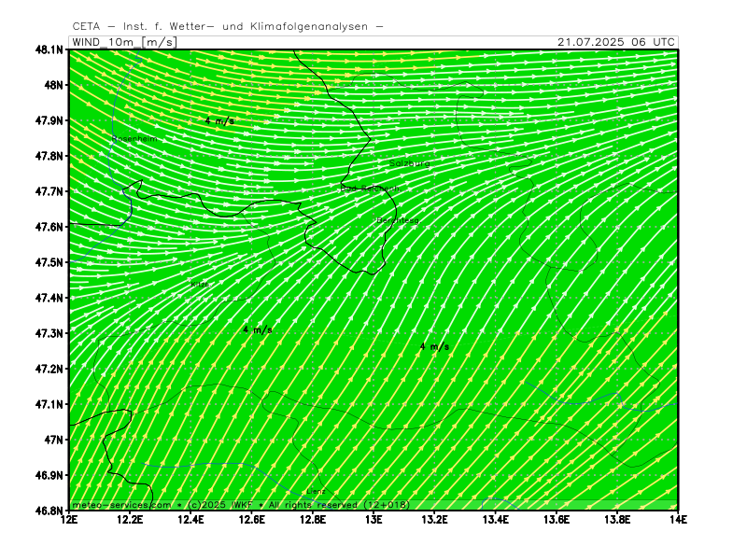Select the "12.2E" longitude label
Image resolution: width=747 pixels, height=560 pixels.
coord(130,520)
